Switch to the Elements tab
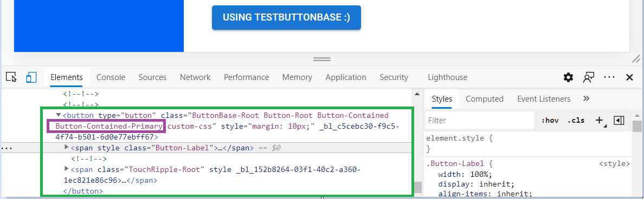 pyautogui.click(x=67, y=77)
